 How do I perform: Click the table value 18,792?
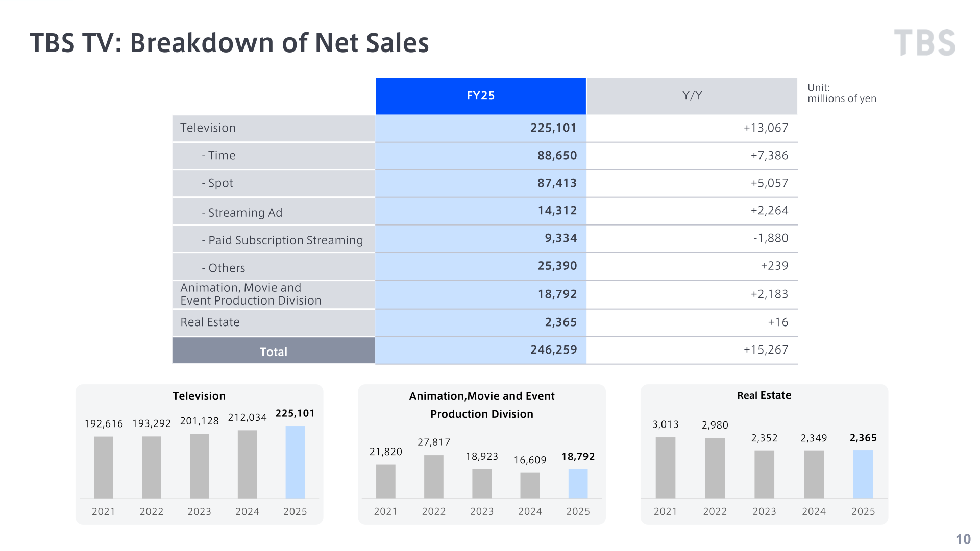click(x=557, y=294)
